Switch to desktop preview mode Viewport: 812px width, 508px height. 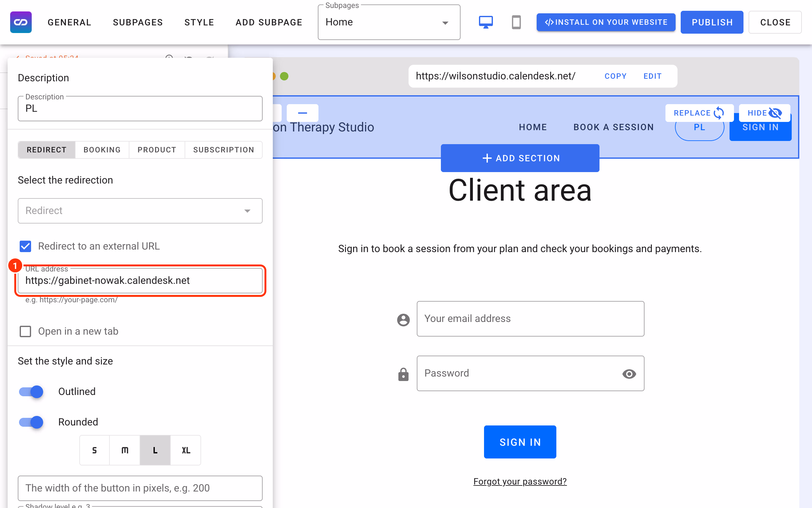486,22
